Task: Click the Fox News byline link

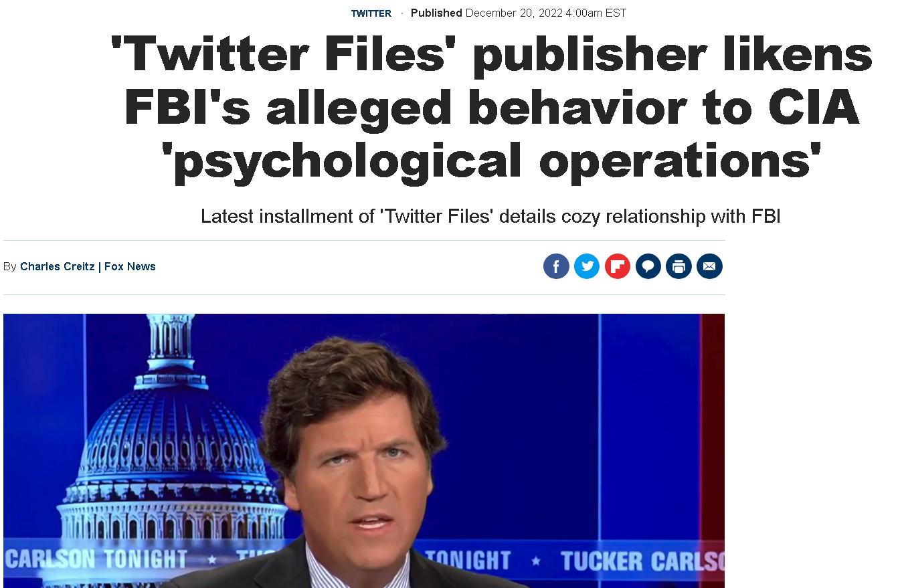Action: click(130, 266)
